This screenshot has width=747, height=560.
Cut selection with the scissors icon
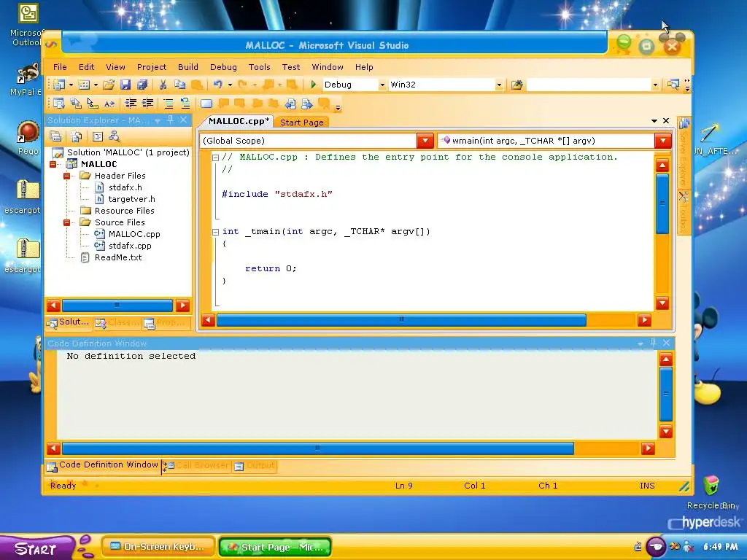tap(163, 85)
